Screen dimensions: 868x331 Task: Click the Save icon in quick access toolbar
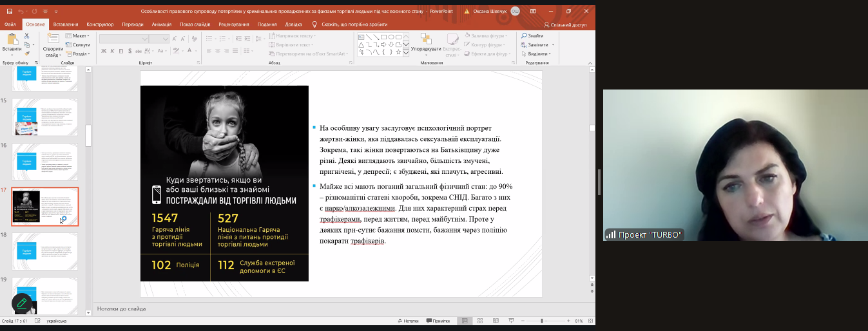tap(10, 11)
